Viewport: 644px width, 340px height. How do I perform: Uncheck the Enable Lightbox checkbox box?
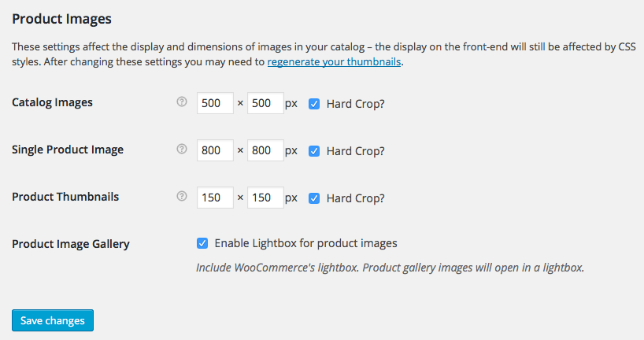coord(202,243)
